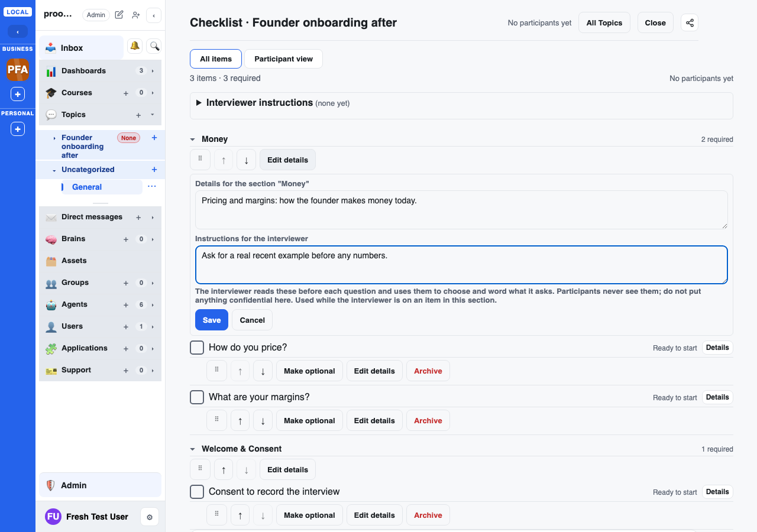Collapse the Welcome & Consent section
Viewport: 757px width, 532px height.
pos(193,449)
